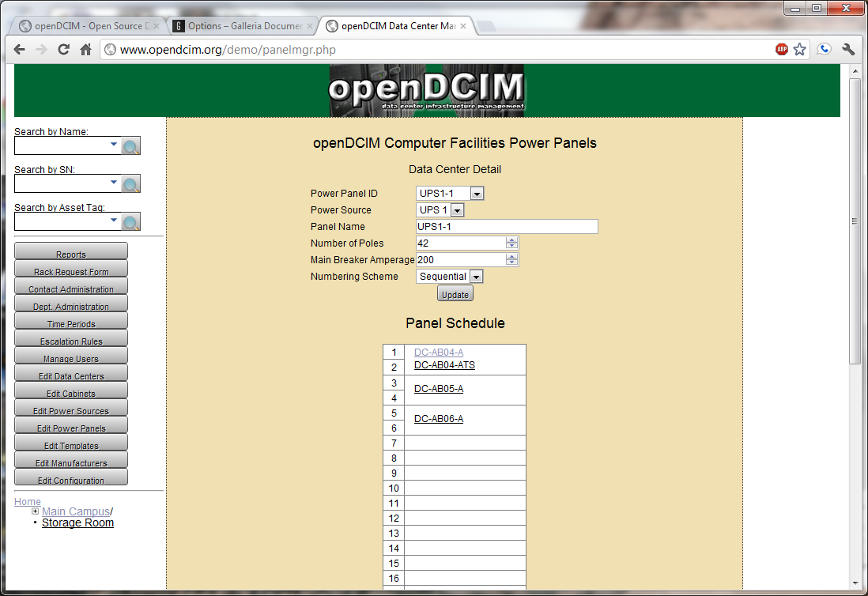Reload the page with the refresh icon
This screenshot has height=596, width=868.
[x=64, y=50]
